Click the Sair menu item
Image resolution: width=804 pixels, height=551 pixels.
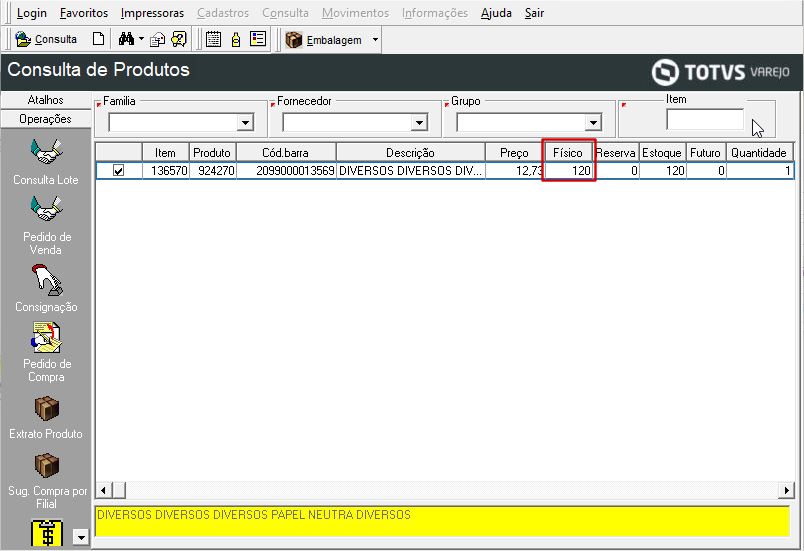coord(534,13)
